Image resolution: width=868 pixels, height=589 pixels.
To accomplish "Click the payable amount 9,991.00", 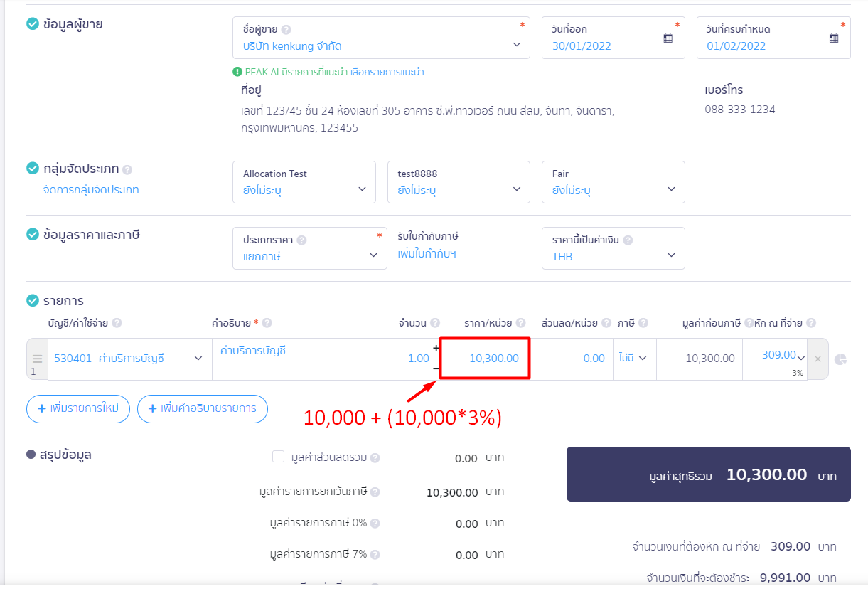I will pos(786,578).
